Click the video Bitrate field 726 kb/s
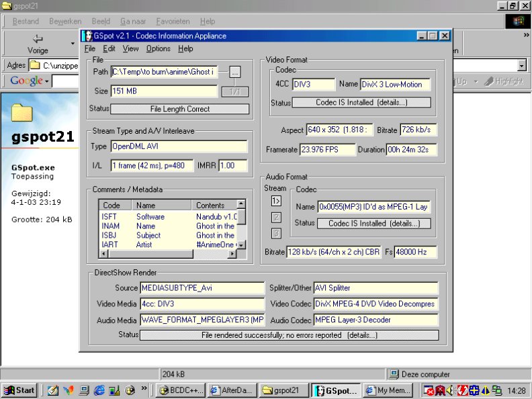The width and height of the screenshot is (532, 399). [x=418, y=130]
